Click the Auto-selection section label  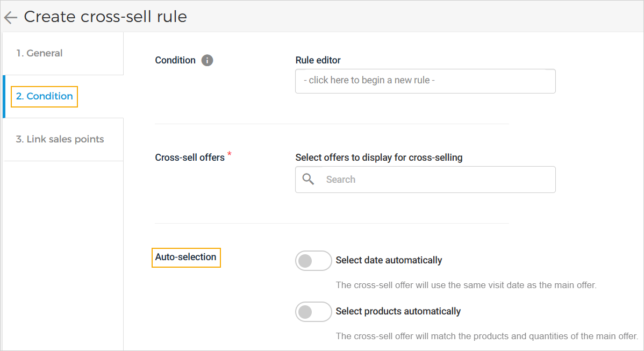(x=186, y=257)
